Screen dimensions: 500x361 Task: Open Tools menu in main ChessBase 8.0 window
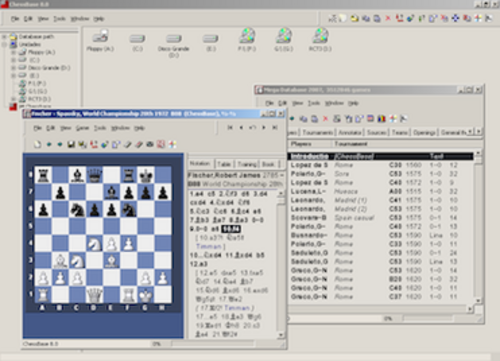click(x=60, y=19)
